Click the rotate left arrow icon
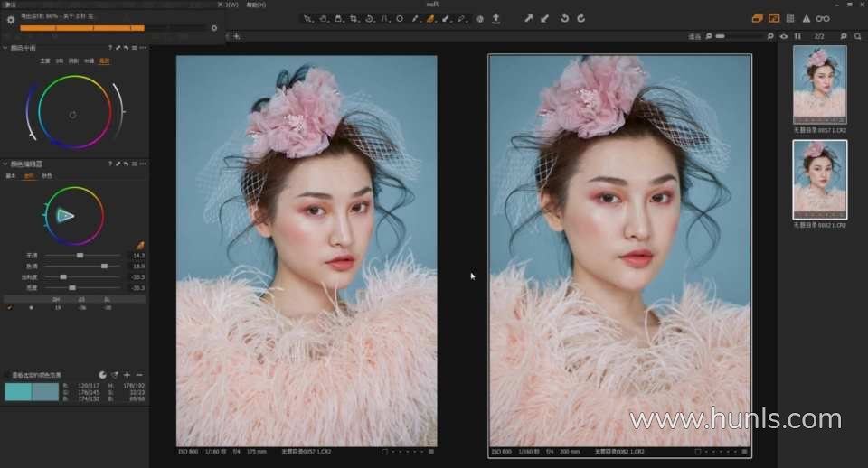 (564, 18)
